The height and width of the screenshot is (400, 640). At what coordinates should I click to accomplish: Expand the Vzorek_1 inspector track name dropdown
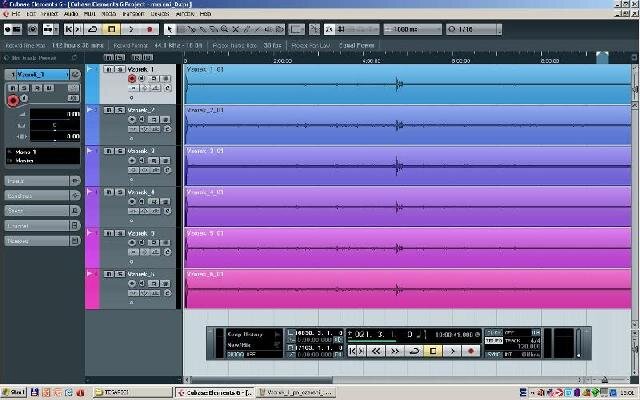point(37,74)
